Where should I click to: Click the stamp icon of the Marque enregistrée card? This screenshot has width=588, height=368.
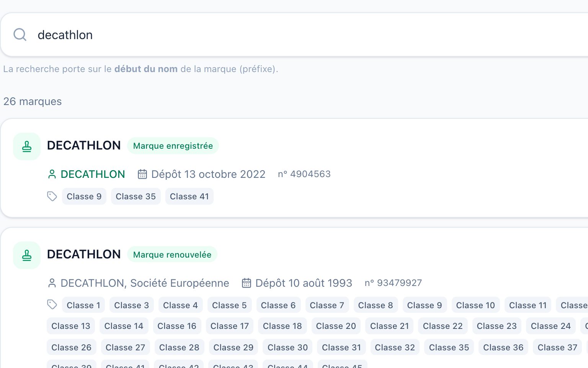(x=27, y=146)
